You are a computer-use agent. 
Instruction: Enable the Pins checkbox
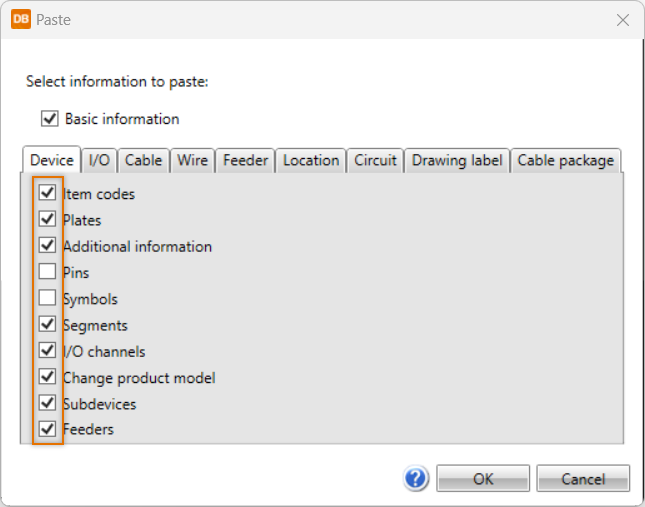pos(47,272)
